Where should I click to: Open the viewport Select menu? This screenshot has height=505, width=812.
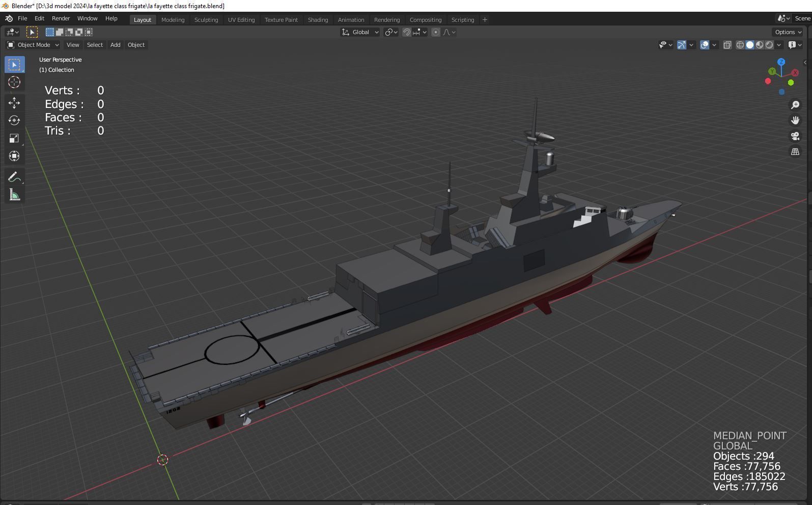tap(95, 45)
